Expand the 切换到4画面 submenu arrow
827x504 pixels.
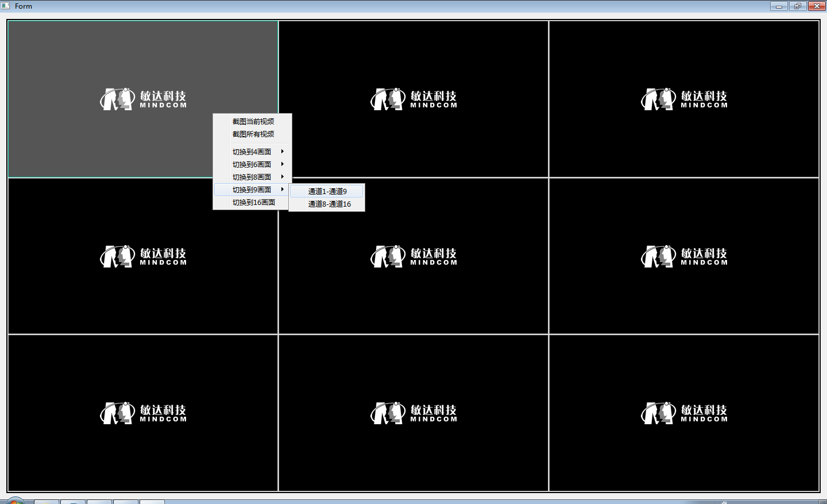[282, 152]
